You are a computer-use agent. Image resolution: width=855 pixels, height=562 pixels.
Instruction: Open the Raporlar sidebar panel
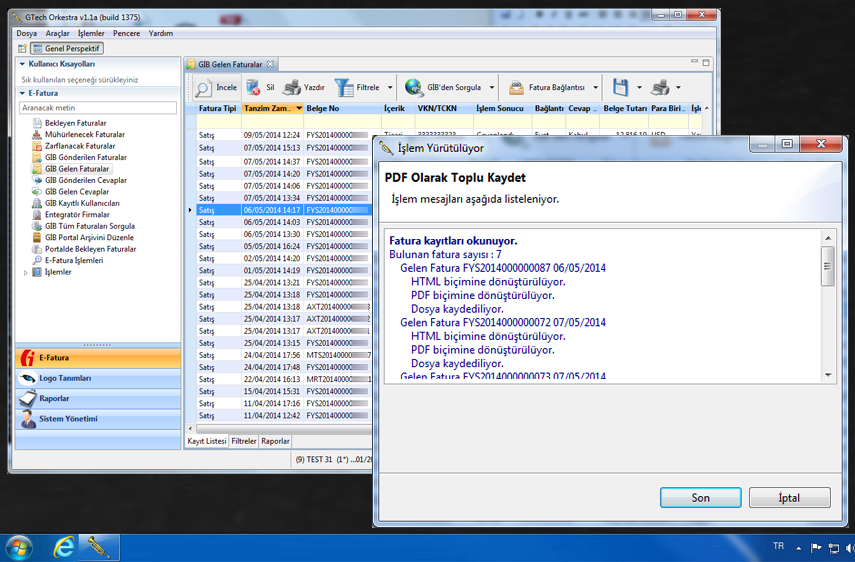(98, 398)
